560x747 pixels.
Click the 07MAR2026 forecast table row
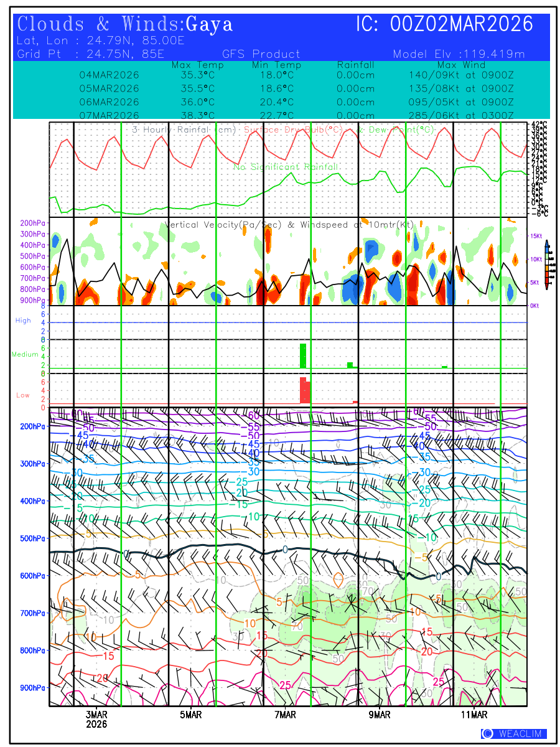[x=280, y=115]
